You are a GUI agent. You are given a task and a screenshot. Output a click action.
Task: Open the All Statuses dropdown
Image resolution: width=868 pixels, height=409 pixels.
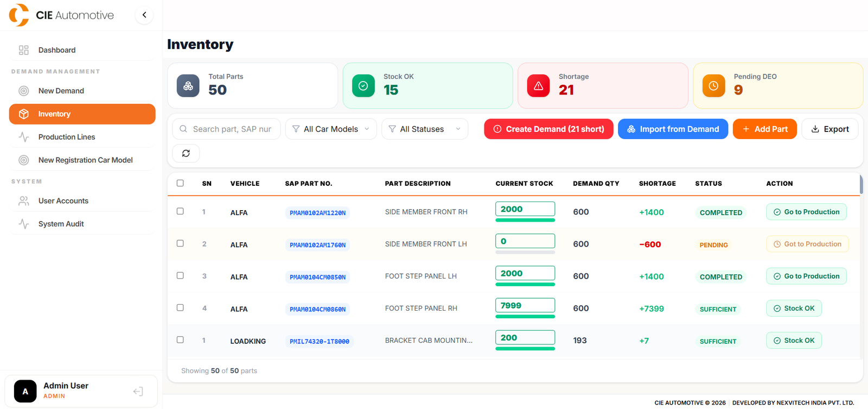pyautogui.click(x=425, y=129)
